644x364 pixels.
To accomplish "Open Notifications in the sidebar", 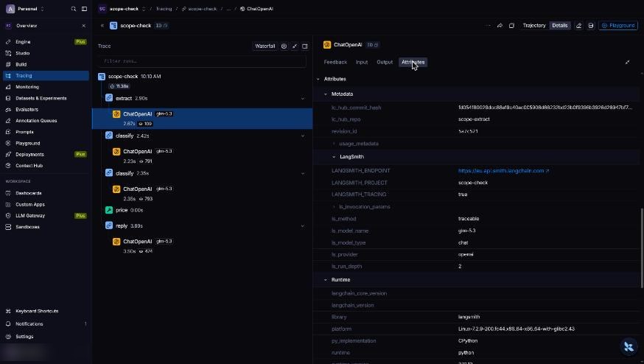I will point(29,323).
